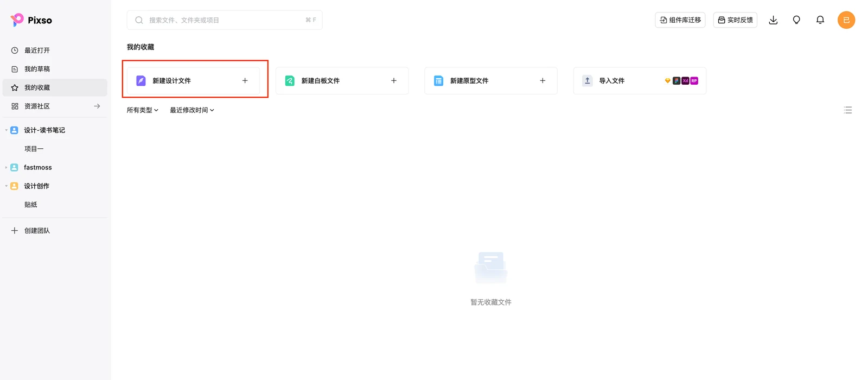The image size is (868, 380).
Task: Click the plus icon beside 创建团队
Action: click(15, 231)
